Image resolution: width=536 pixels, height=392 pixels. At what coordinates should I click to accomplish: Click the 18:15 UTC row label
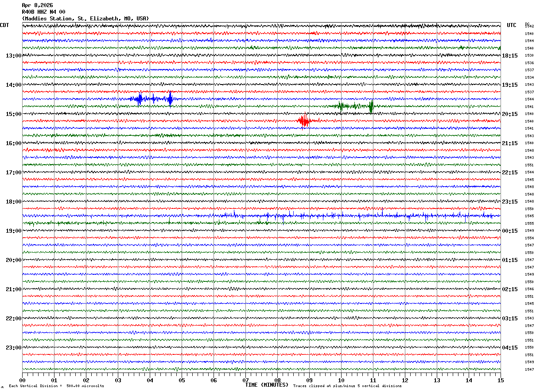click(510, 55)
